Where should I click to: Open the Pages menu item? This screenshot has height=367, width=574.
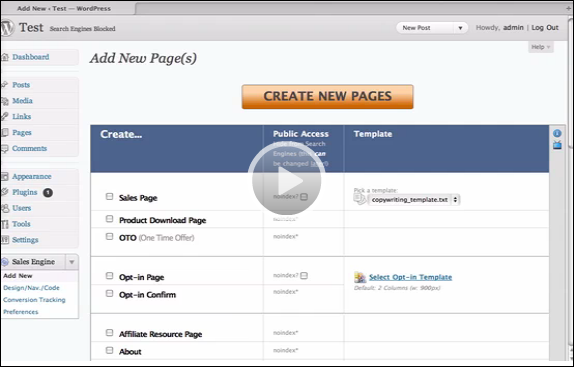[22, 133]
